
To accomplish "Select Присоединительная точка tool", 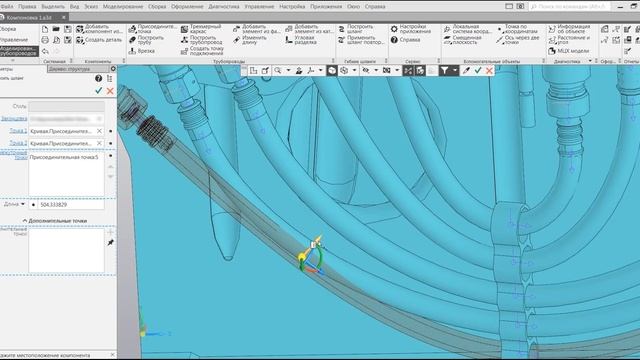I will (x=153, y=29).
